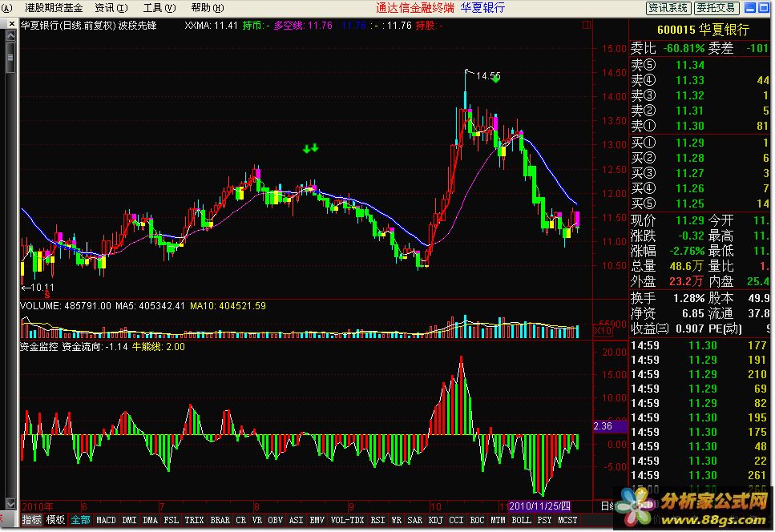Click the 卖⑤ price 11.34
Screen dimensions: 775x532
[689, 65]
